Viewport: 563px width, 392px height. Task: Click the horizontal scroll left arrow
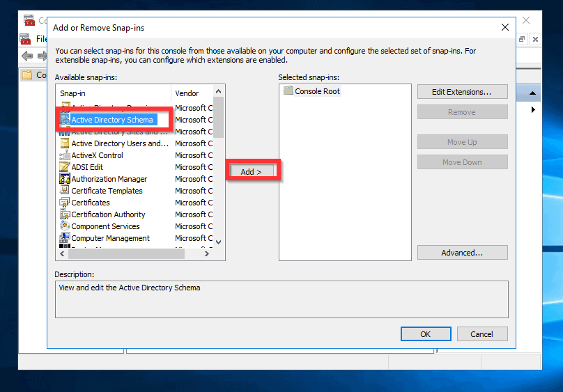(x=63, y=253)
